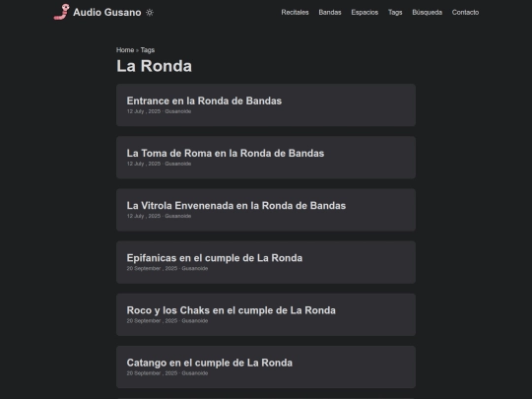Screen dimensions: 532x399
Task: Click the date line under La Toma de Roma
Action: tap(159, 164)
